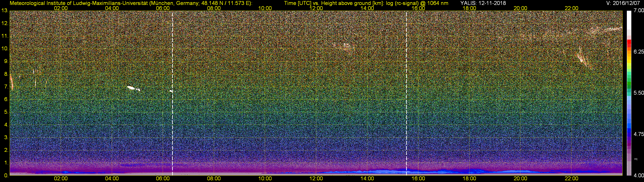
Task: Click the '3.' height axis label
Action: 6,137
